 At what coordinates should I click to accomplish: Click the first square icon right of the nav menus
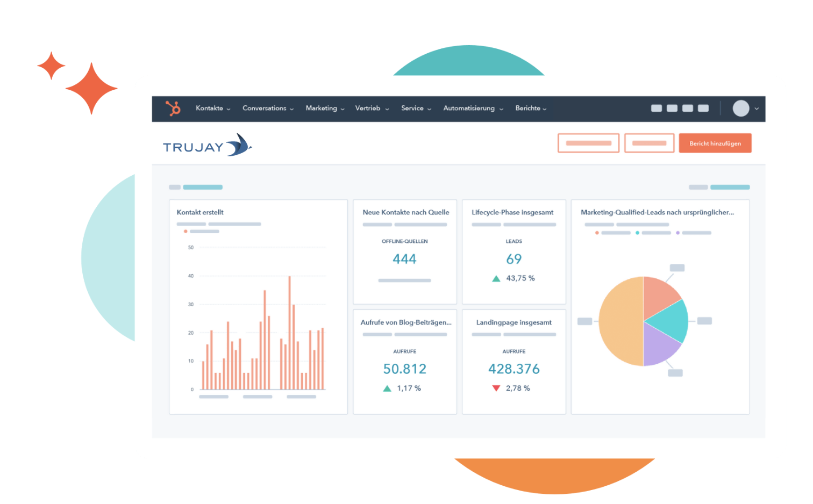657,108
